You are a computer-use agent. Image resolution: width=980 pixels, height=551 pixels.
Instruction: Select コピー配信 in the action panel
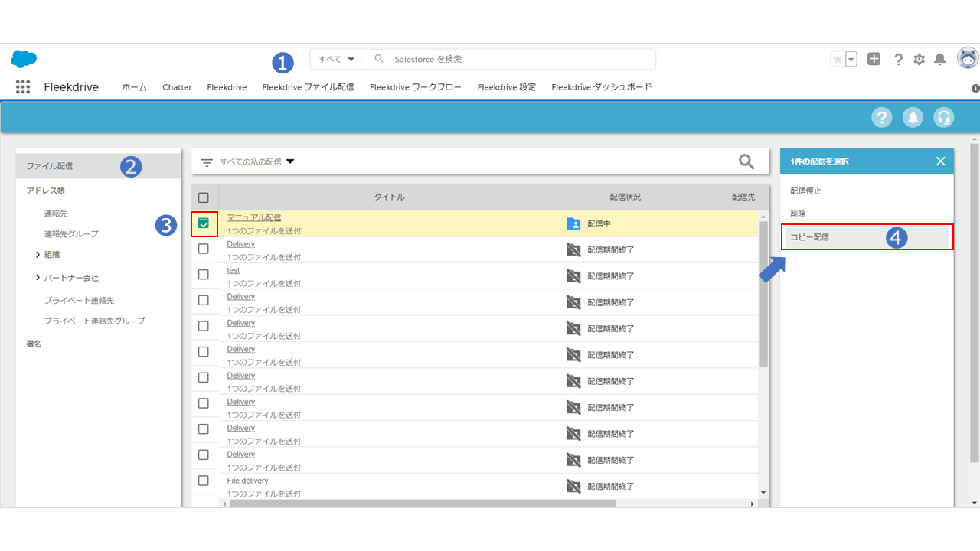click(867, 237)
